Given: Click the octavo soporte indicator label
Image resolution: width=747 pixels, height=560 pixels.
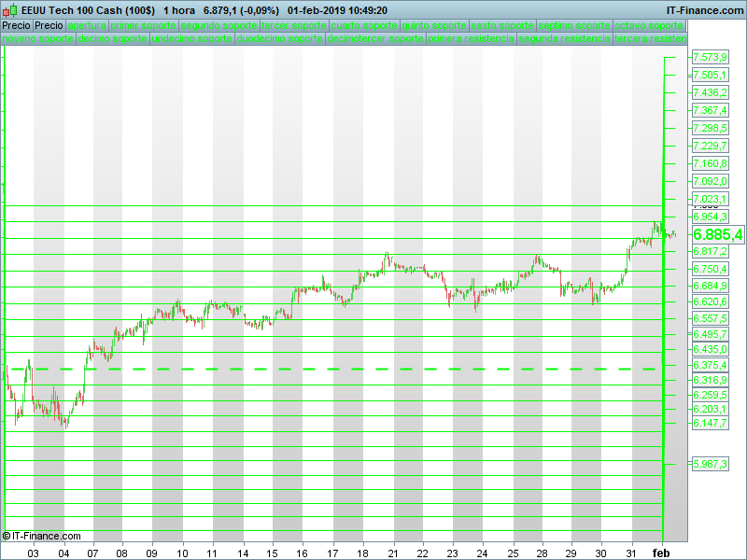Looking at the screenshot, I should (x=650, y=25).
